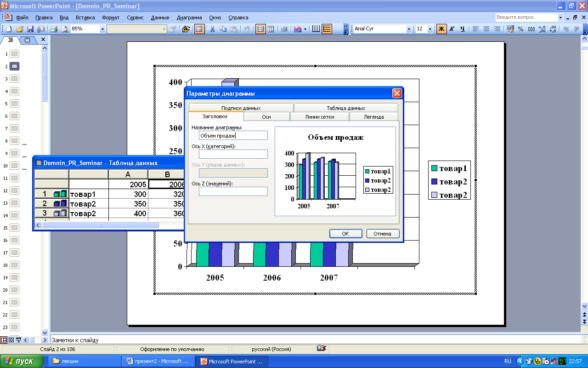Expand the chart type dropdown arrow

[x=305, y=29]
